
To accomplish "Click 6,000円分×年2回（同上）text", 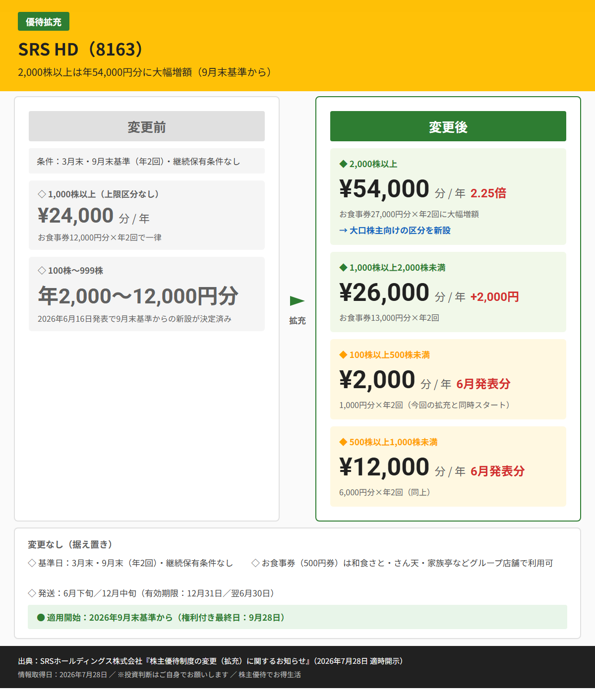I will point(385,492).
